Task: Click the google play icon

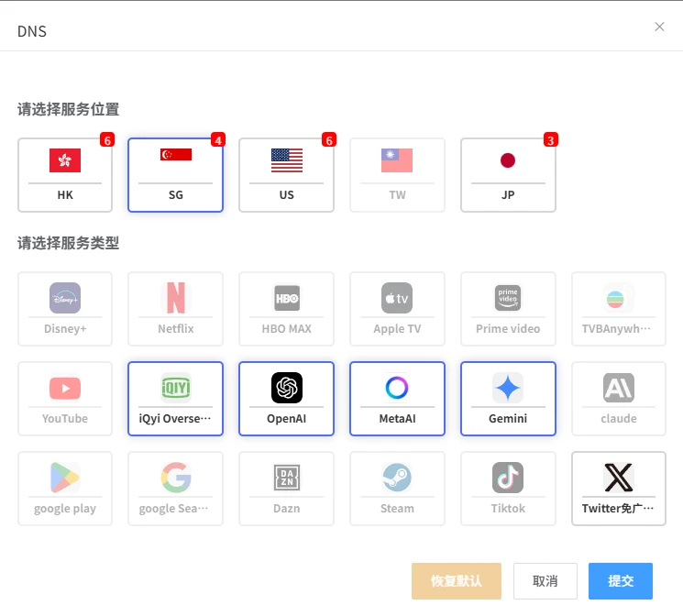Action: 65,478
